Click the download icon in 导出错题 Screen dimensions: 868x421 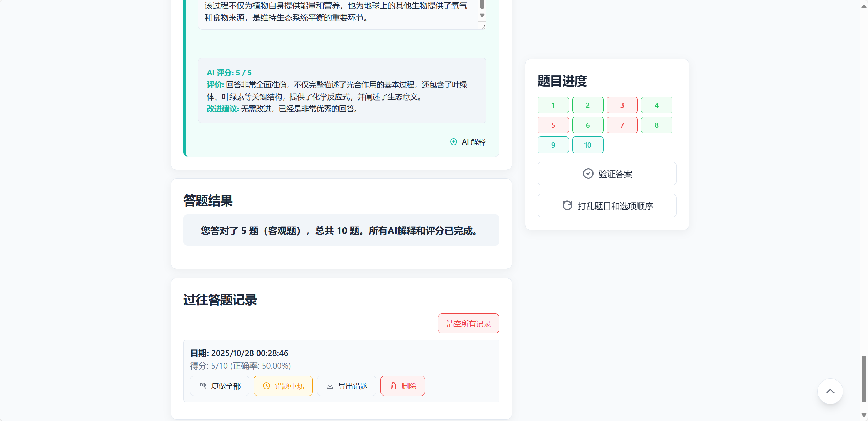330,386
